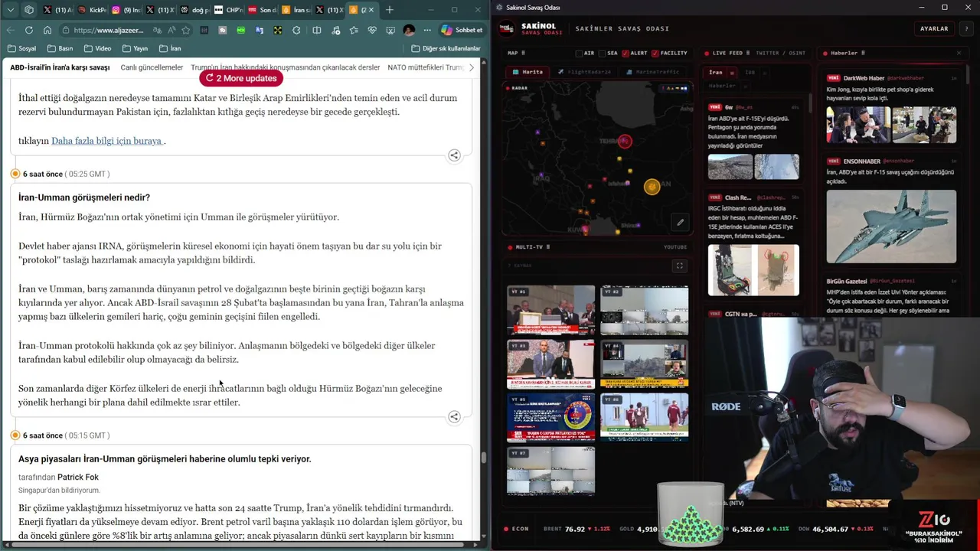Viewport: 980px width, 551px height.
Task: Open Yayın bookmarks folder
Action: 135,48
